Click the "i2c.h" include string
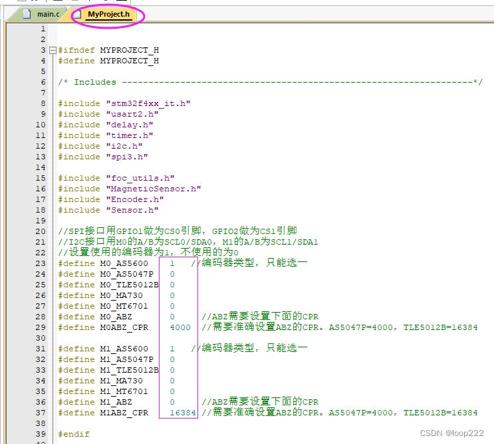 124,146
